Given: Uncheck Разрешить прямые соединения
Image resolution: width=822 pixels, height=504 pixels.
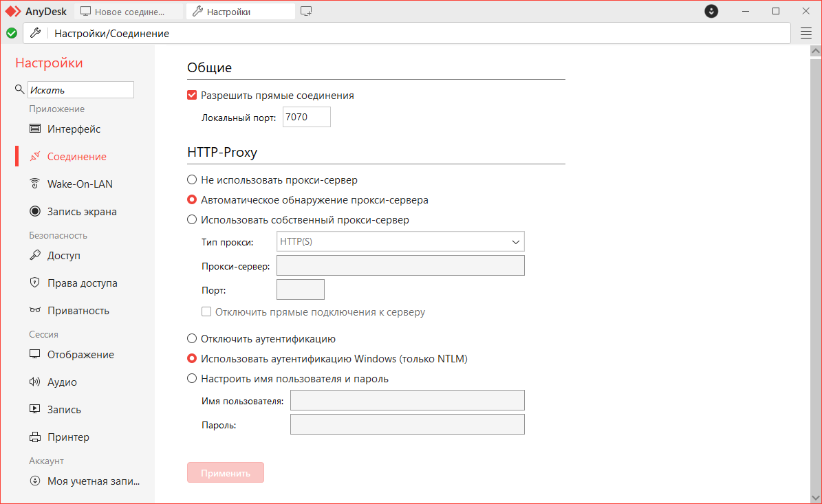Looking at the screenshot, I should [x=191, y=95].
